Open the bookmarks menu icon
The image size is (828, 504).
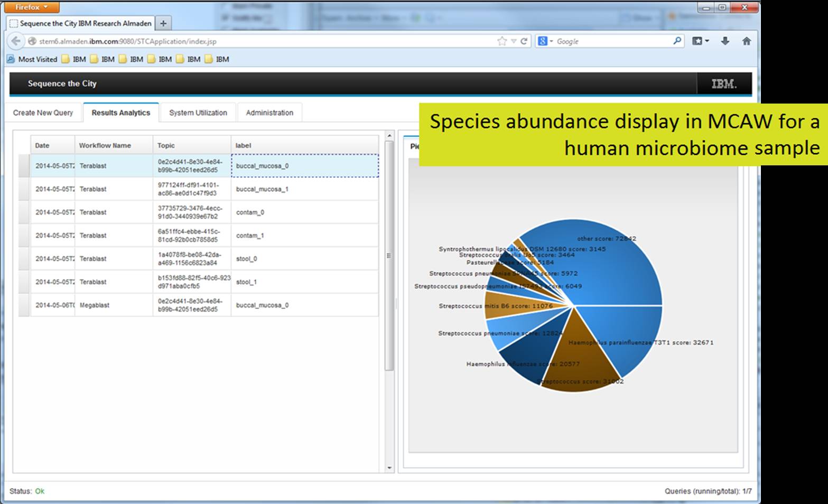(701, 41)
